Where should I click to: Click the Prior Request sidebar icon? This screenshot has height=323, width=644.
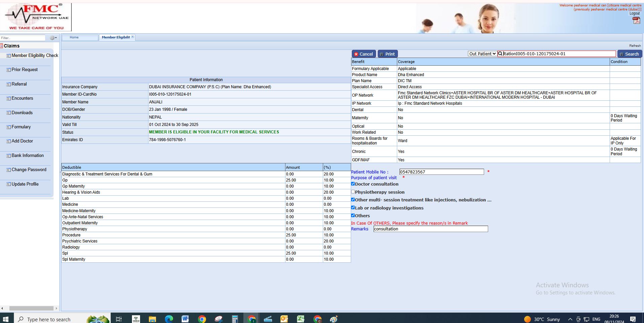(x=9, y=70)
